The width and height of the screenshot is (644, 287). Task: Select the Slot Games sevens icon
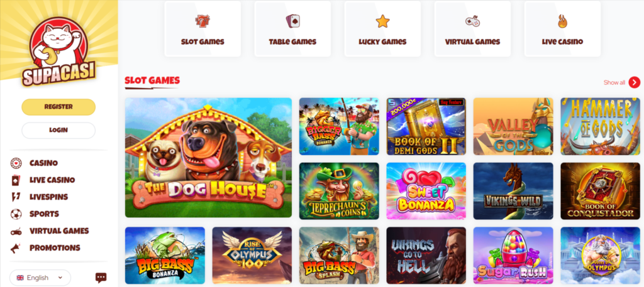click(x=203, y=21)
